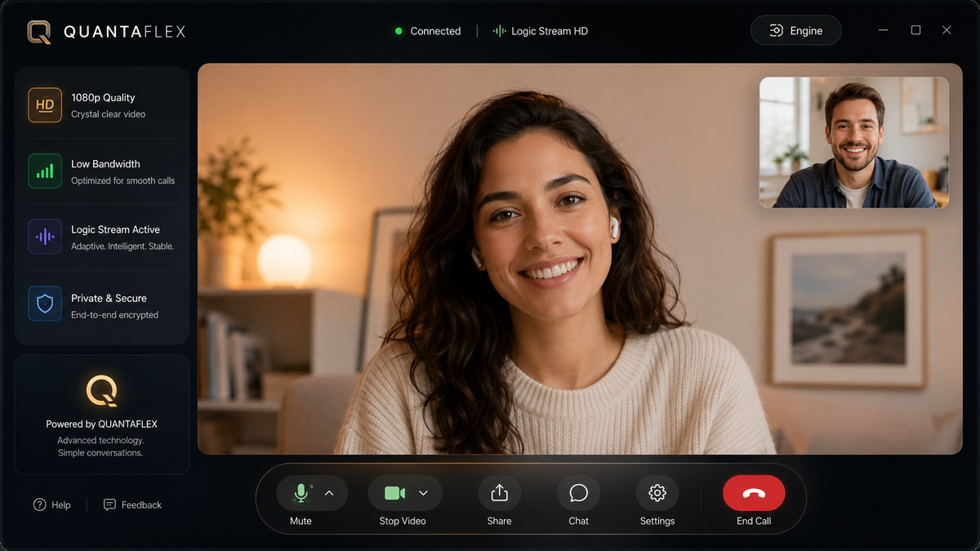This screenshot has height=551, width=980.
Task: Click the HD 1080p Quality icon
Action: pyautogui.click(x=45, y=105)
